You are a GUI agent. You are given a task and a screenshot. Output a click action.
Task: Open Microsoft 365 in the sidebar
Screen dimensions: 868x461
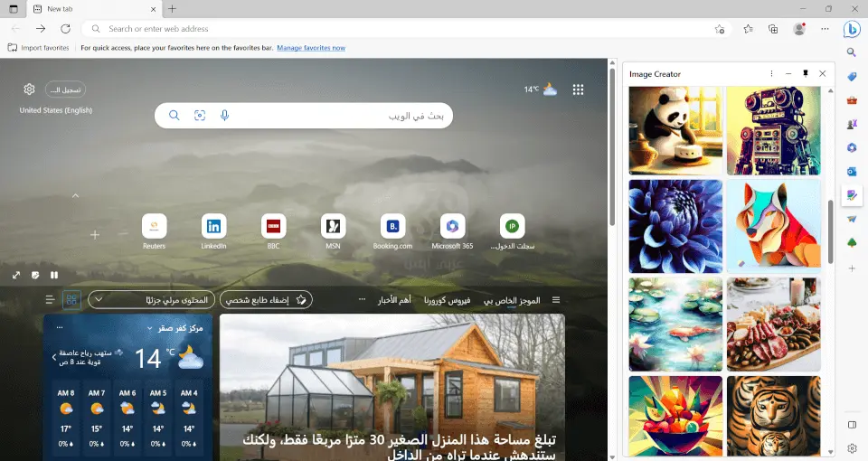(852, 147)
